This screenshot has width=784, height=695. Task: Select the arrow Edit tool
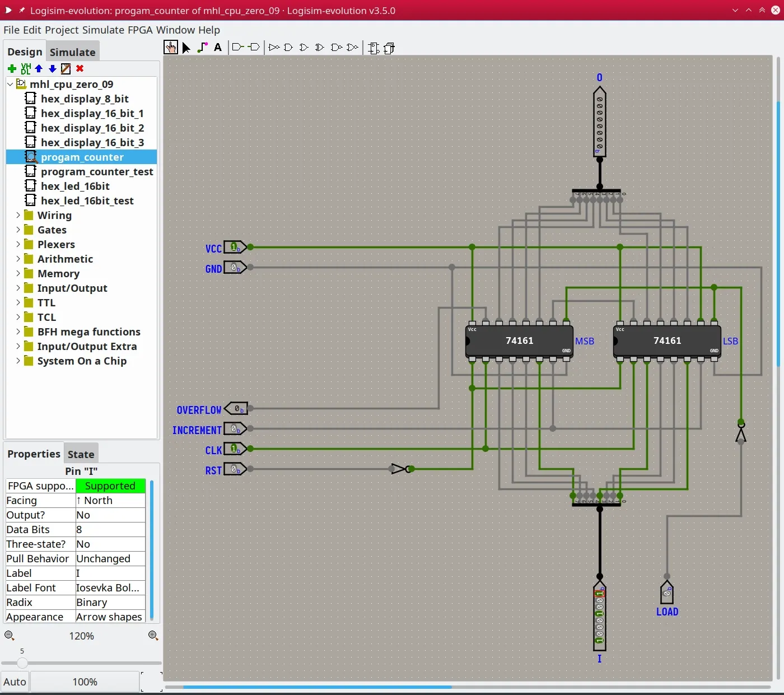[x=186, y=48]
